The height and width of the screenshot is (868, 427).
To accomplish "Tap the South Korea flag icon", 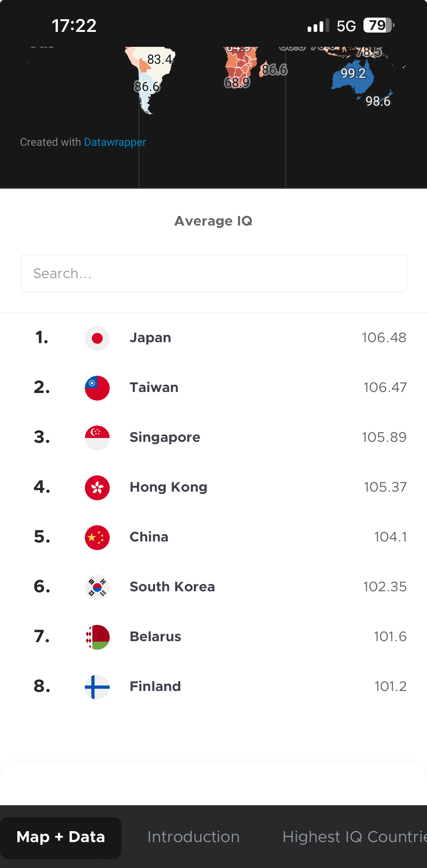I will (97, 587).
